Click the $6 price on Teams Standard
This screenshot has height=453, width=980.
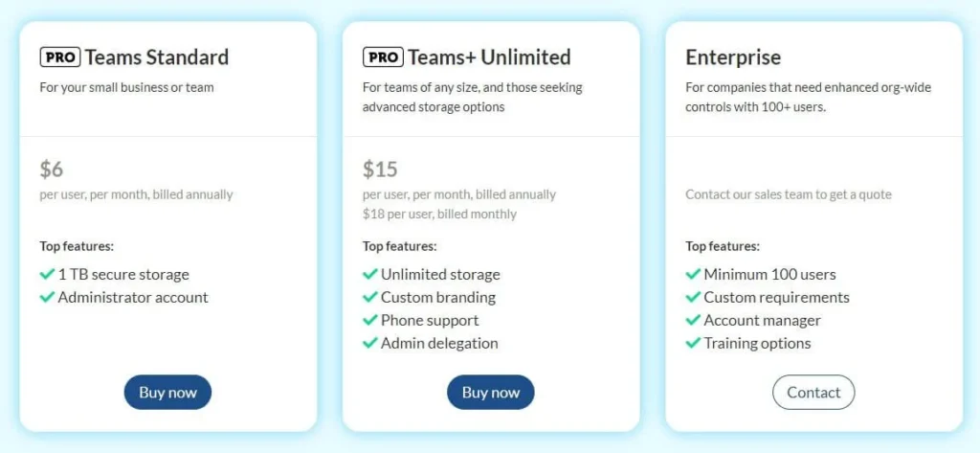pos(52,170)
